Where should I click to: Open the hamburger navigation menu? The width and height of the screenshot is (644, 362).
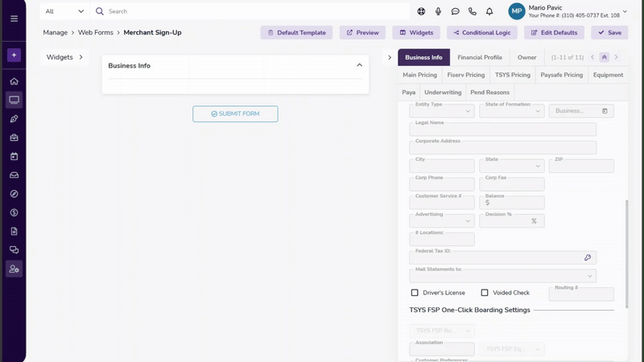click(x=14, y=19)
